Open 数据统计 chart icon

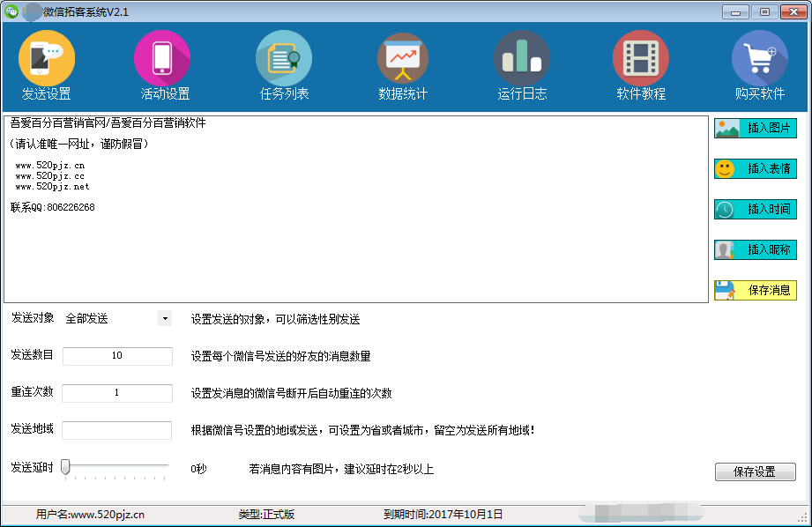(x=403, y=58)
